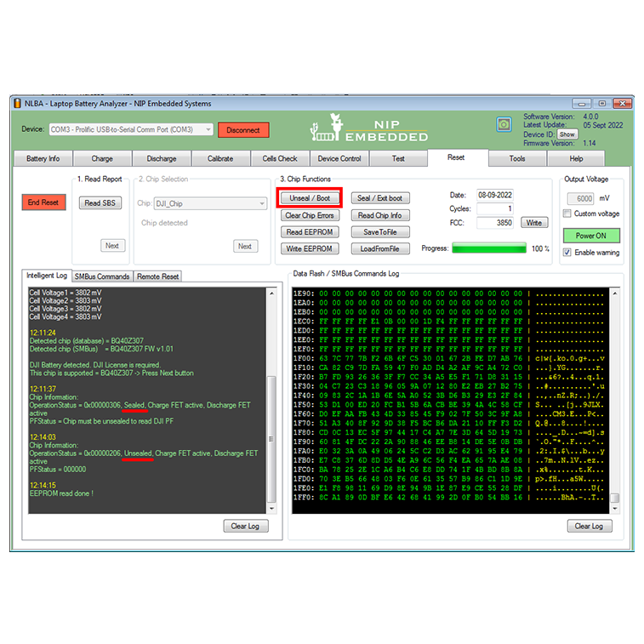Click the LoadFromFile button
The width and height of the screenshot is (644, 644).
tap(380, 248)
